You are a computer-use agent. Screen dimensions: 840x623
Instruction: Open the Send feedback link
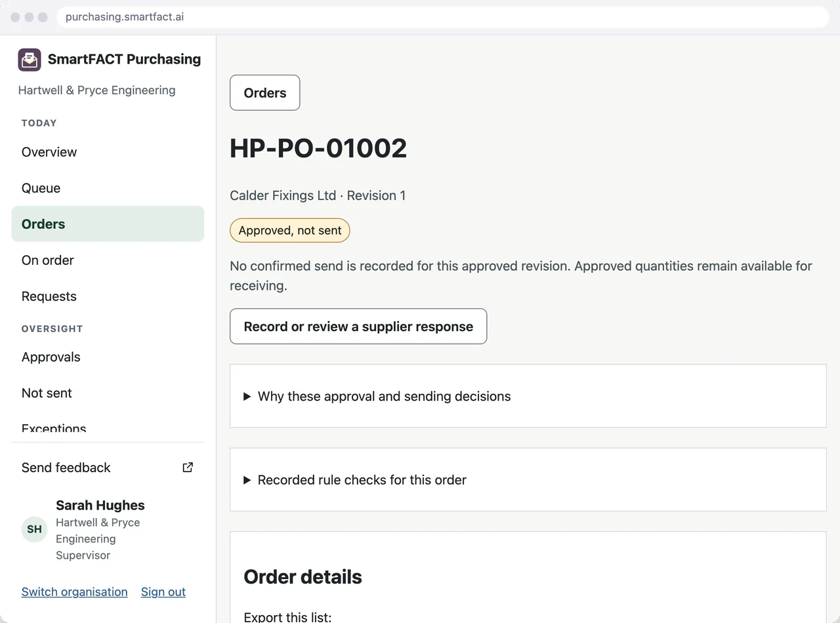108,468
